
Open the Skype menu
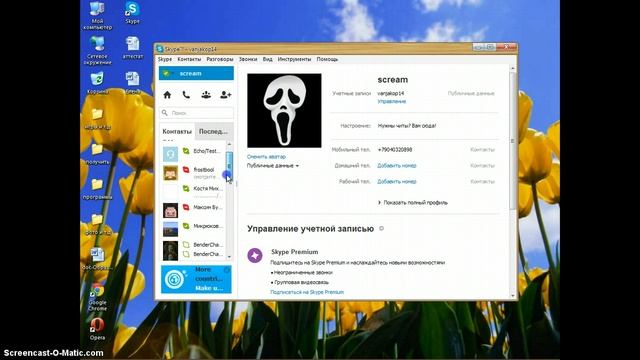click(165, 59)
